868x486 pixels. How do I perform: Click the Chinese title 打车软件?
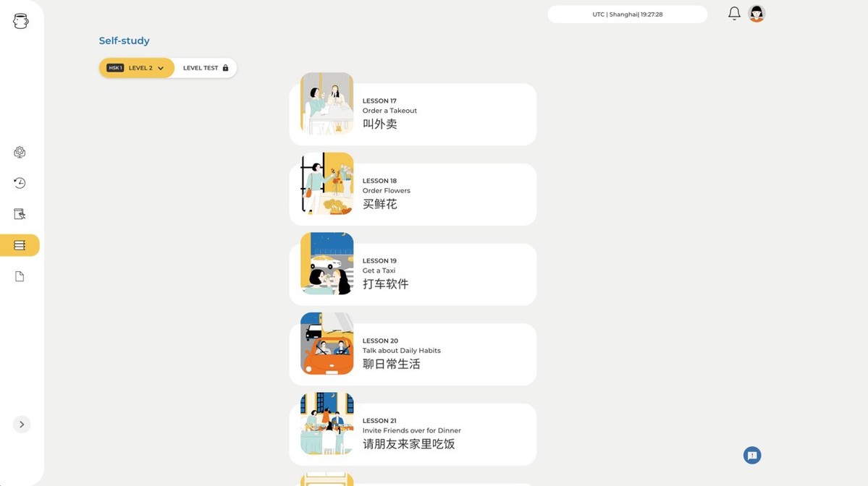[385, 283]
